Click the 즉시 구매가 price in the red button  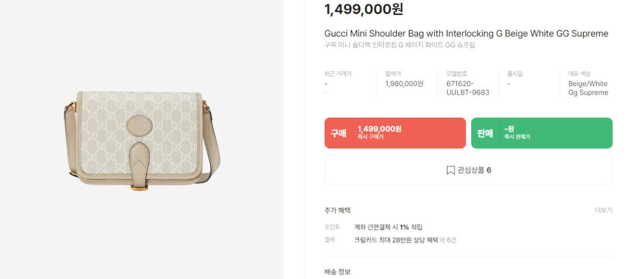click(x=379, y=129)
